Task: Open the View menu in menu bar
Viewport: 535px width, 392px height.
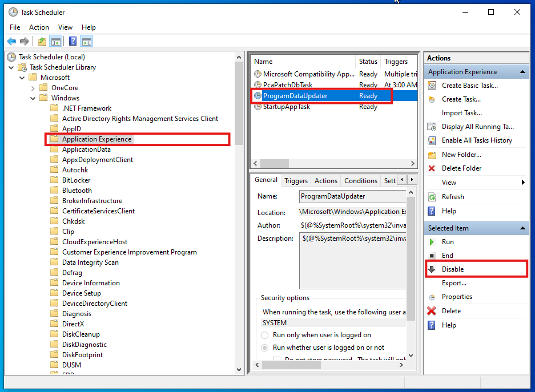Action: point(65,27)
